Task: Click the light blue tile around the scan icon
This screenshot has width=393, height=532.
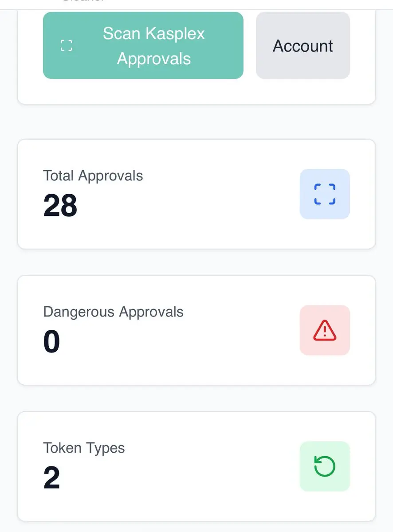Action: (325, 194)
